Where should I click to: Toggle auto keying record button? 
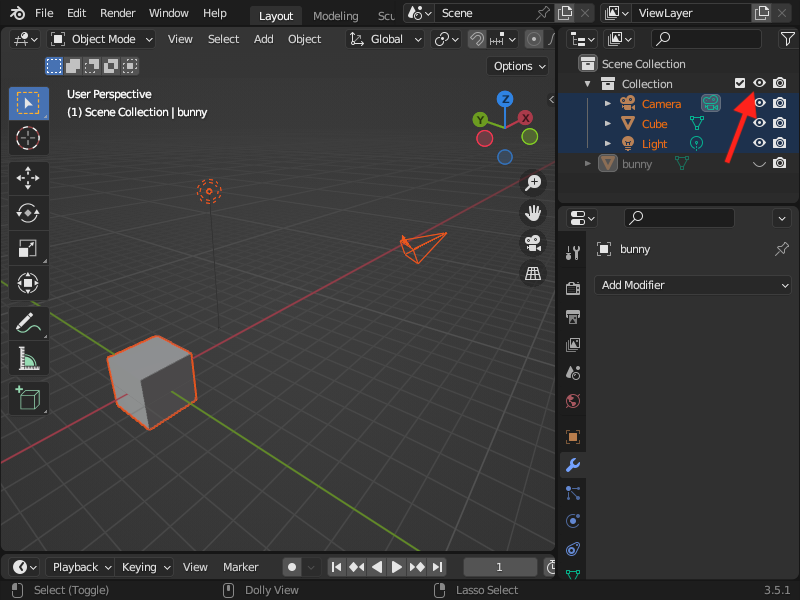292,567
